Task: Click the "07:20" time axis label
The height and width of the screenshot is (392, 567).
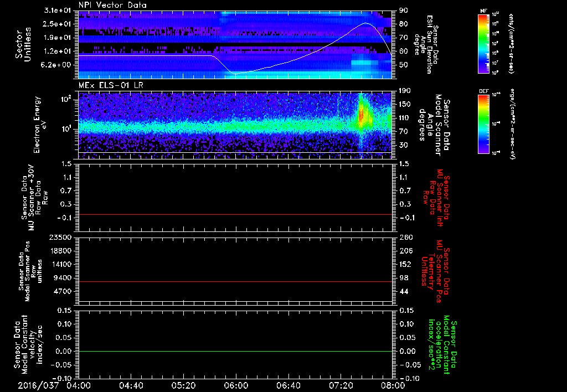Action: pos(341,385)
